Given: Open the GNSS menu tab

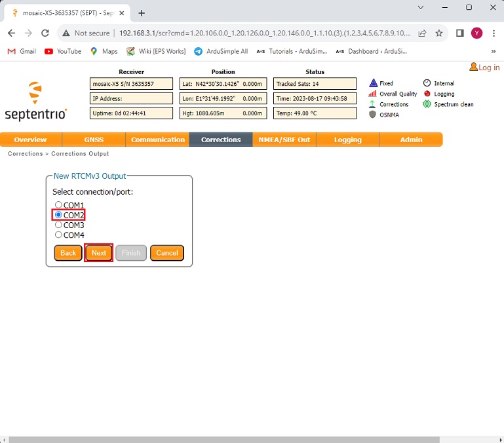Looking at the screenshot, I should click(94, 140).
